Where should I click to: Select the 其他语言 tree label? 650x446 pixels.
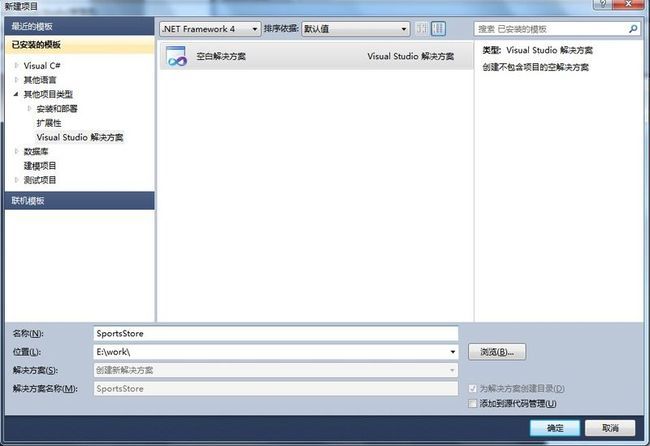pos(40,80)
